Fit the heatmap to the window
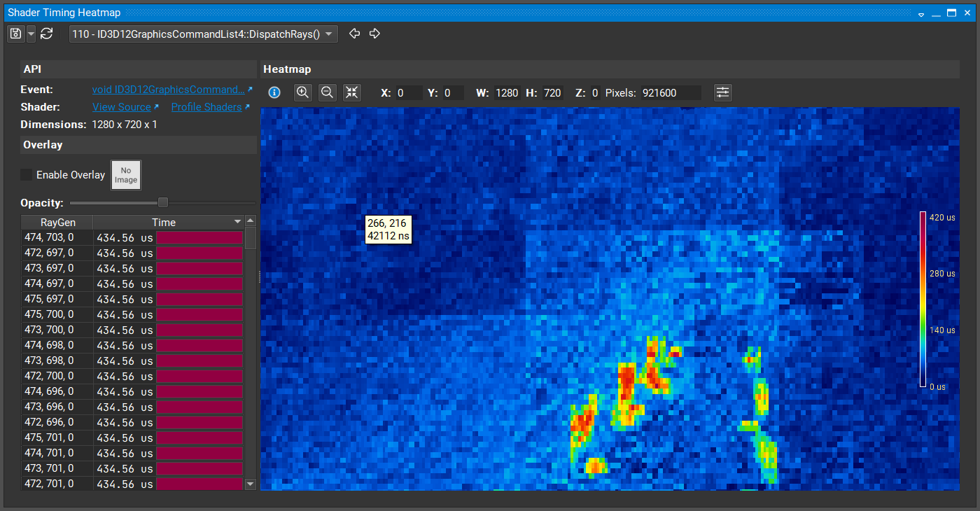Viewport: 980px width, 511px height. 352,92
